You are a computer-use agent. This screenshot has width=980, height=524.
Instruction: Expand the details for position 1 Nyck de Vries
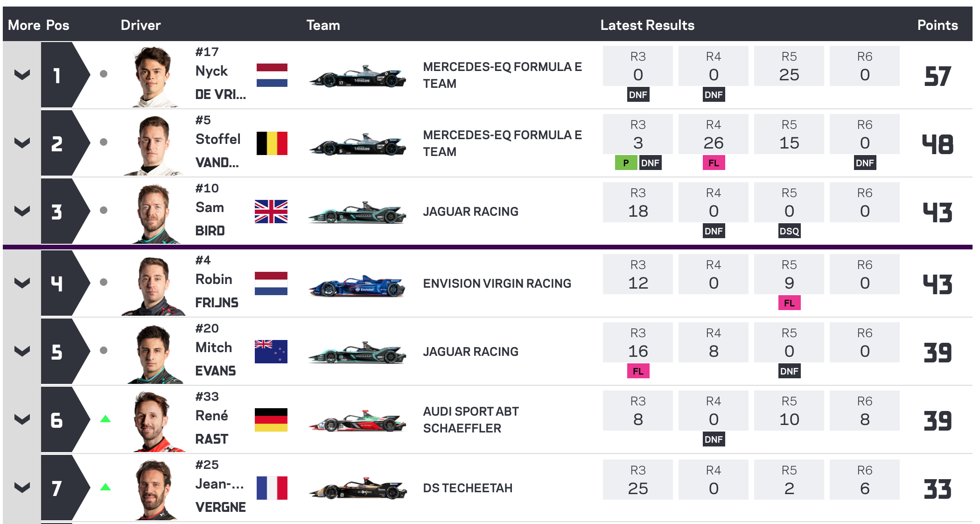pos(22,75)
